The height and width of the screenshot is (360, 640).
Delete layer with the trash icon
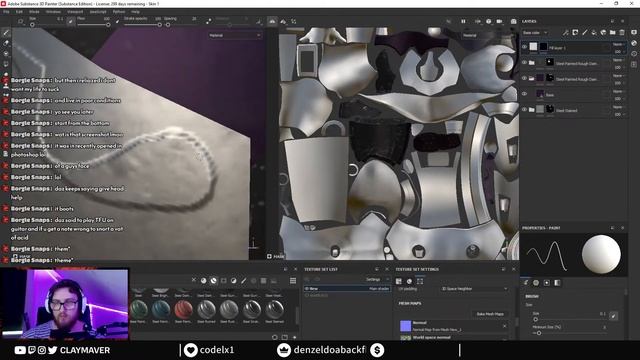(x=622, y=33)
